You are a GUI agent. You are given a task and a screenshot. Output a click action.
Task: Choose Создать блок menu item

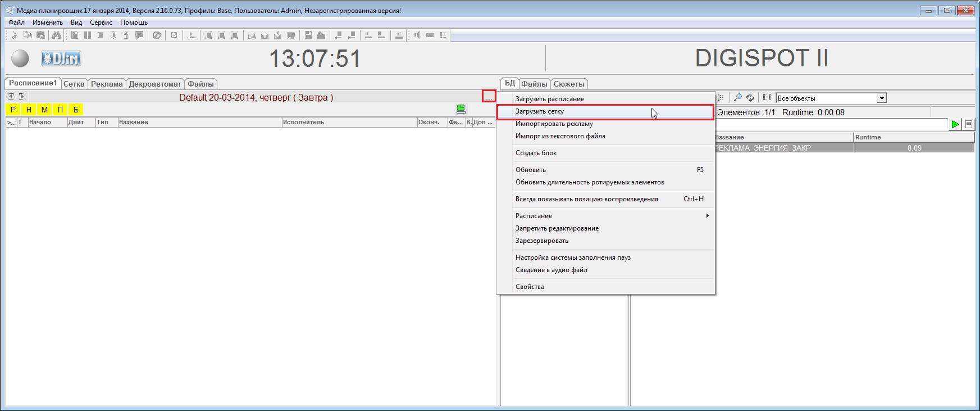tap(606, 153)
